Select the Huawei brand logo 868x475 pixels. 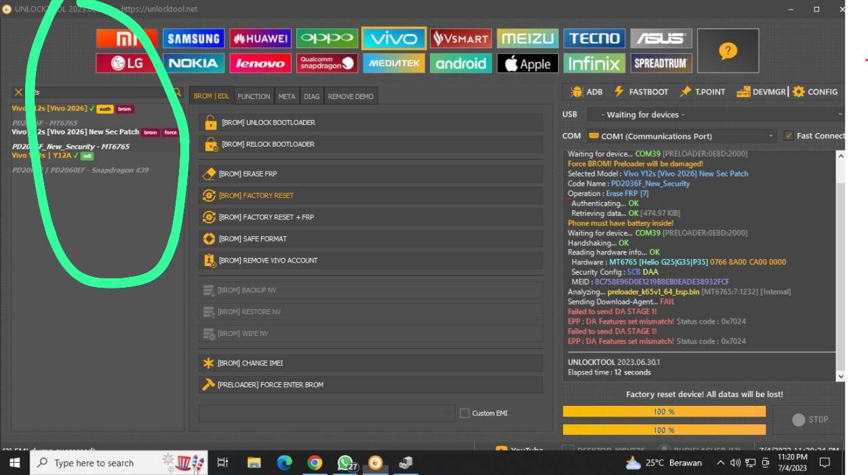tap(260, 38)
